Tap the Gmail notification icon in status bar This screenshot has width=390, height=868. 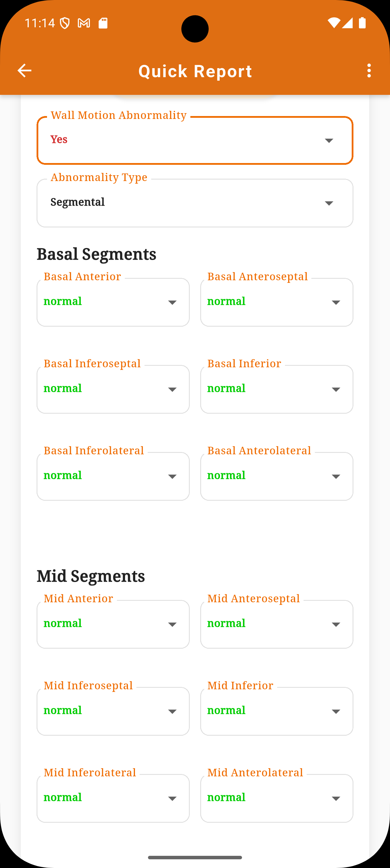coord(84,23)
